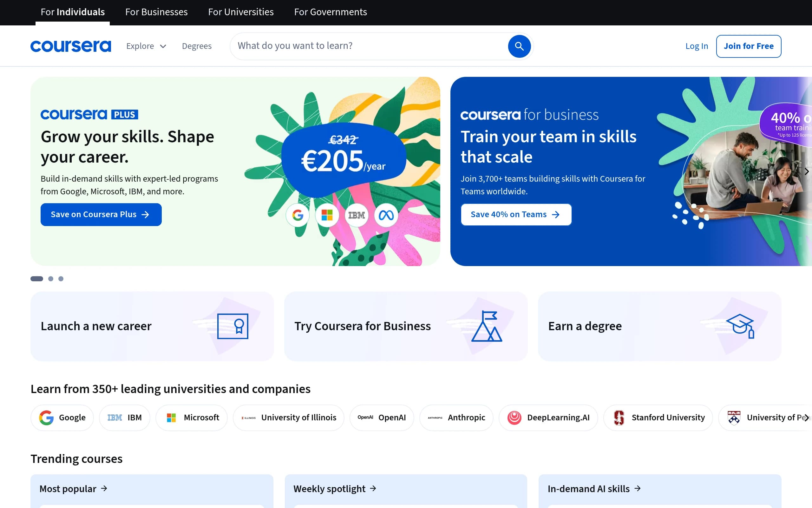Go to third carousel slide dot
The width and height of the screenshot is (812, 508).
tap(61, 278)
